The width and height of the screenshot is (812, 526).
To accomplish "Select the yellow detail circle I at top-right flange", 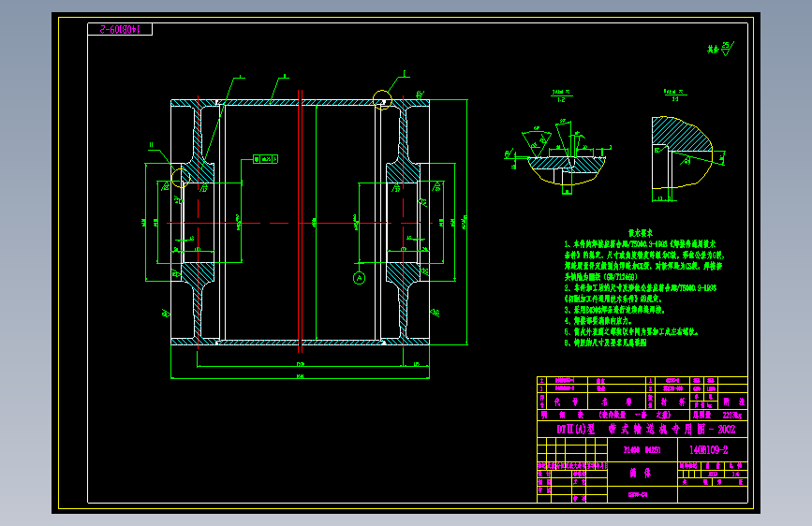I will coord(382,99).
